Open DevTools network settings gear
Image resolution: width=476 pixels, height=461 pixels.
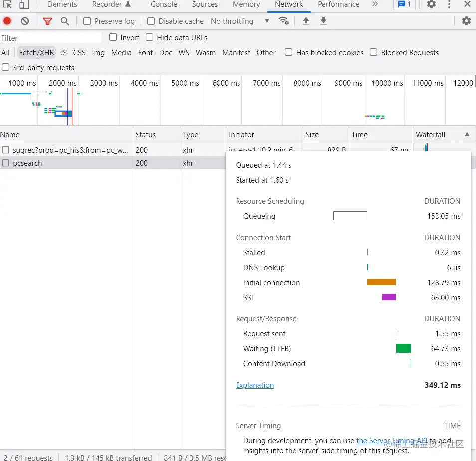tap(466, 21)
